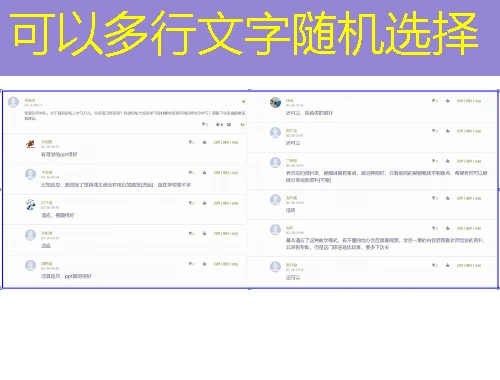Image resolution: width=500 pixels, height=380 pixels.
Task: Open the top post author's default avatar
Action: click(13, 102)
